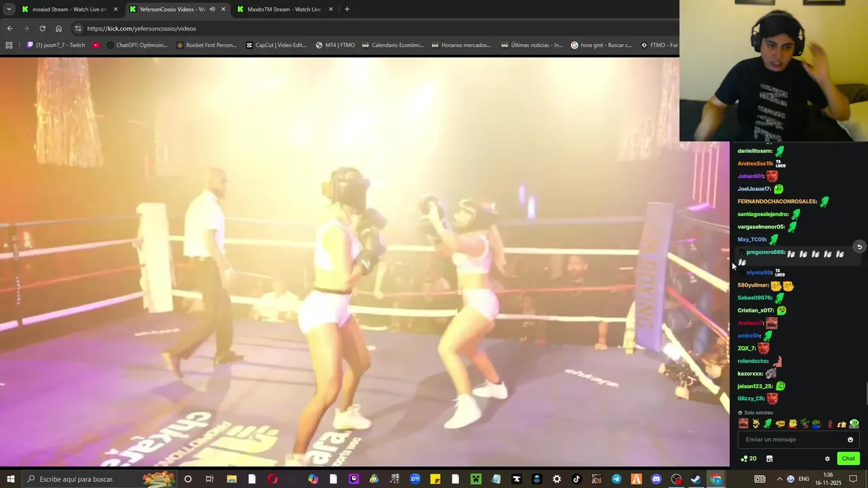
Task: Click username Cristian_x017 in chat
Action: pos(755,310)
